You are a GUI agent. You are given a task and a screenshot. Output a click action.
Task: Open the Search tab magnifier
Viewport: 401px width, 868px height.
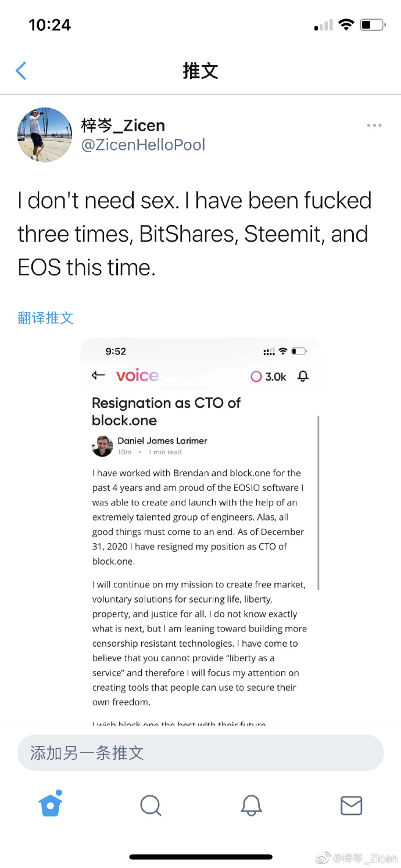pos(151,805)
